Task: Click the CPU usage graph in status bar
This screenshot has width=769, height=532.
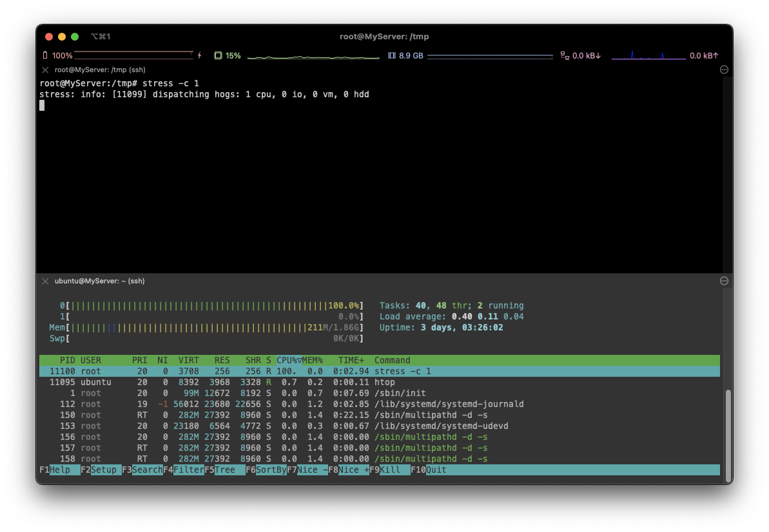Action: pos(313,57)
